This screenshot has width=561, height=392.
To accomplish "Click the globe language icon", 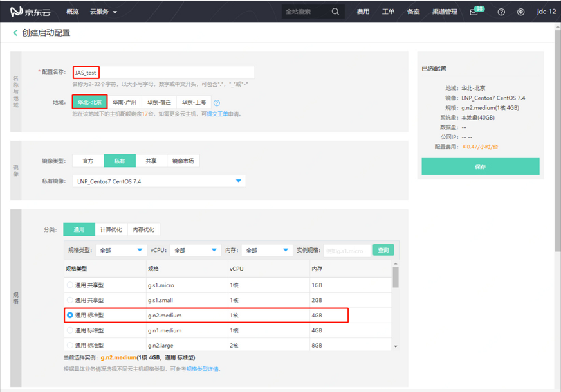I will (x=520, y=12).
